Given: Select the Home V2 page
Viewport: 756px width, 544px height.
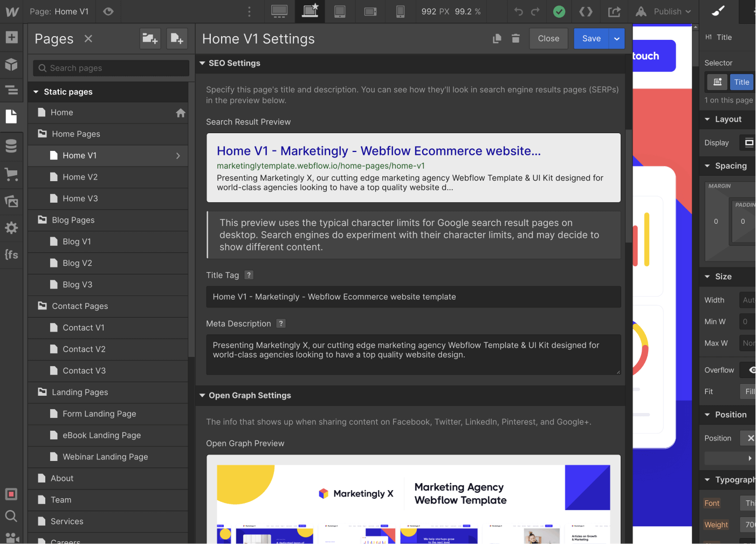Looking at the screenshot, I should 108,177.
